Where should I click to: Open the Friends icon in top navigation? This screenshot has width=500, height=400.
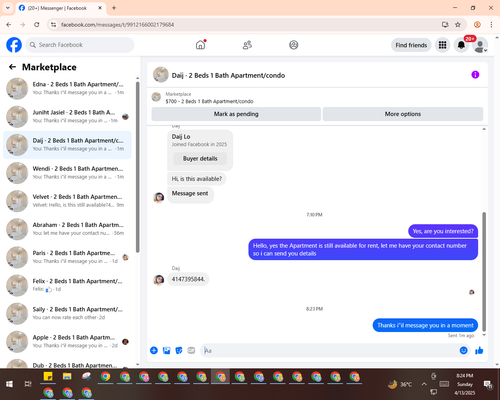tap(247, 45)
